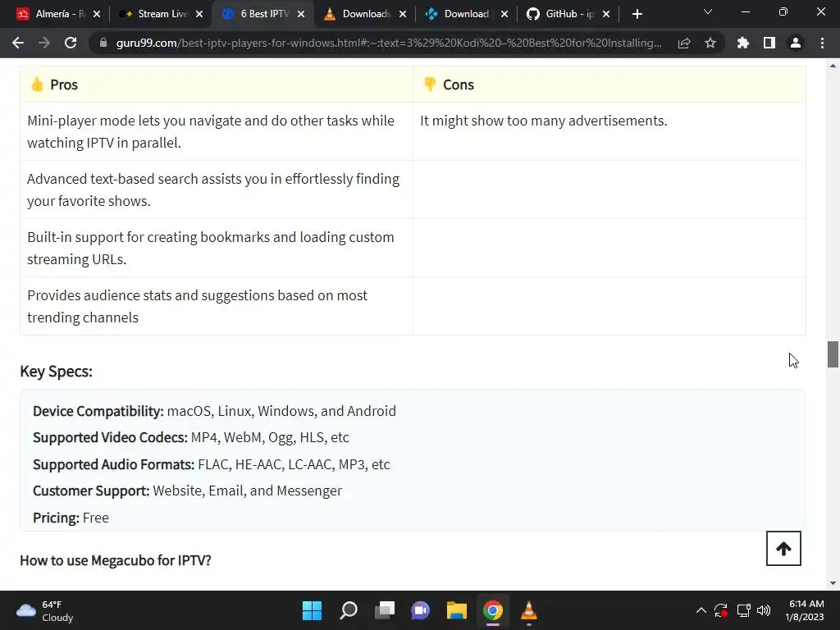Image resolution: width=840 pixels, height=630 pixels.
Task: Open File Explorer from taskbar
Action: [457, 610]
